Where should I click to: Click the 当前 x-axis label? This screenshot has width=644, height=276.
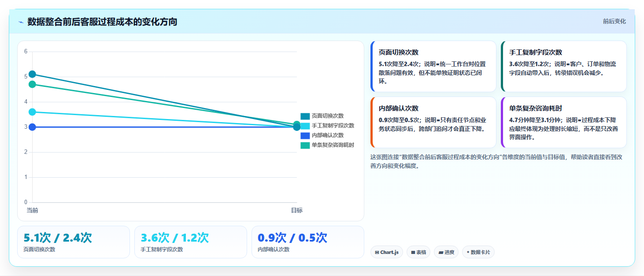[x=32, y=210]
